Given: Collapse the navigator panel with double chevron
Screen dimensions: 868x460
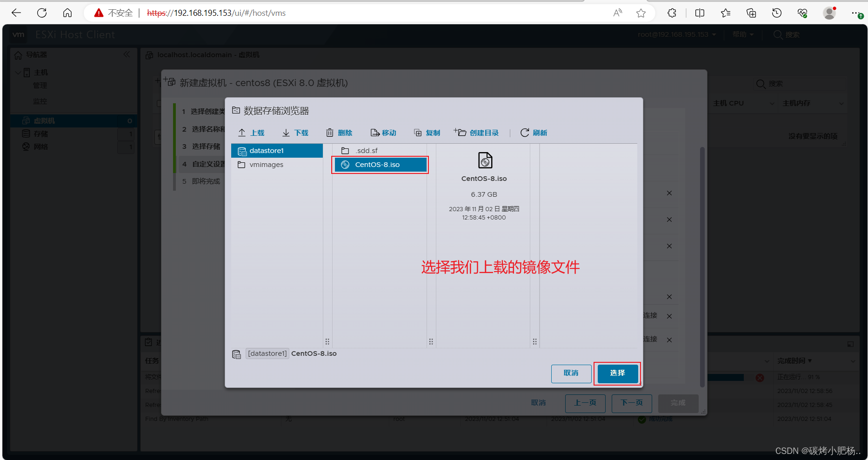Looking at the screenshot, I should point(127,54).
